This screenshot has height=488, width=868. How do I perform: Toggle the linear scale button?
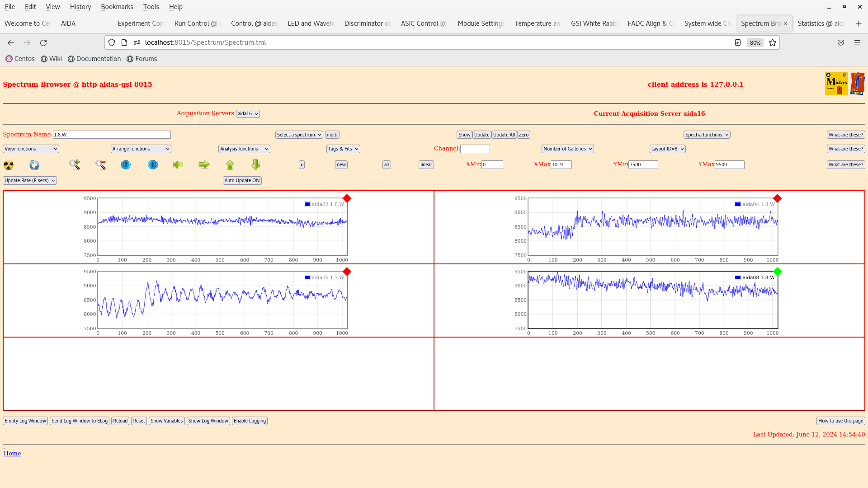click(x=426, y=165)
